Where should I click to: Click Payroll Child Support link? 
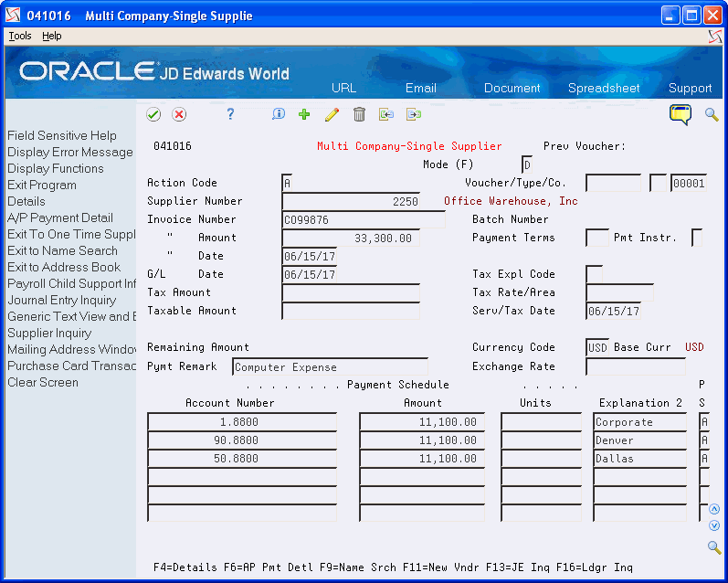[71, 283]
